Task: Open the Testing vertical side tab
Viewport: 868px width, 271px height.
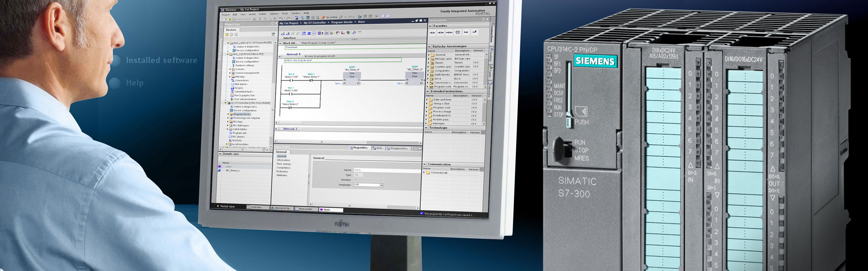Action: [x=491, y=55]
